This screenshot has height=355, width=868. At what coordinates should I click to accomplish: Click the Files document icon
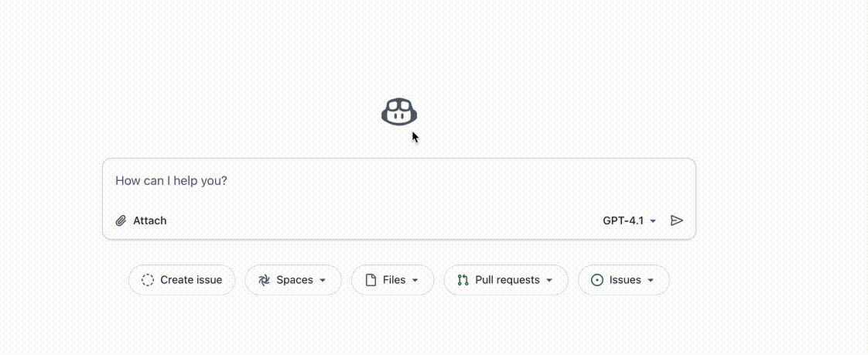tap(371, 280)
